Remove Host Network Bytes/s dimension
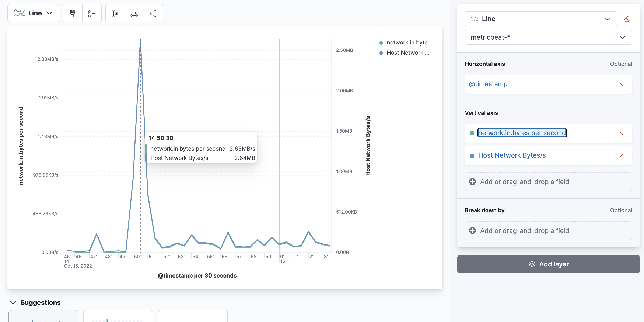The width and height of the screenshot is (644, 322). [621, 156]
